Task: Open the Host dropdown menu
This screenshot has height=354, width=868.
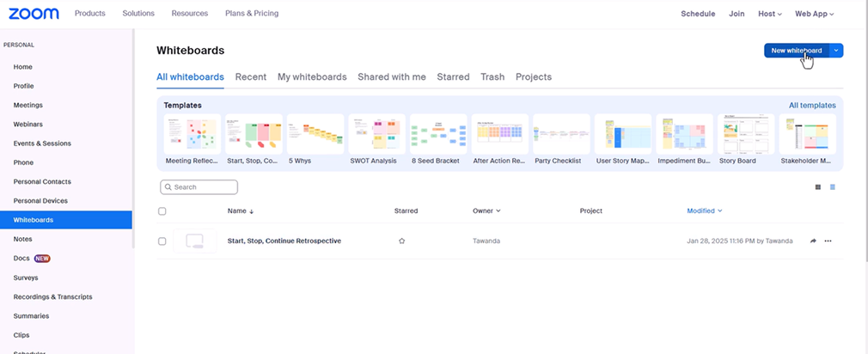Action: pos(769,14)
